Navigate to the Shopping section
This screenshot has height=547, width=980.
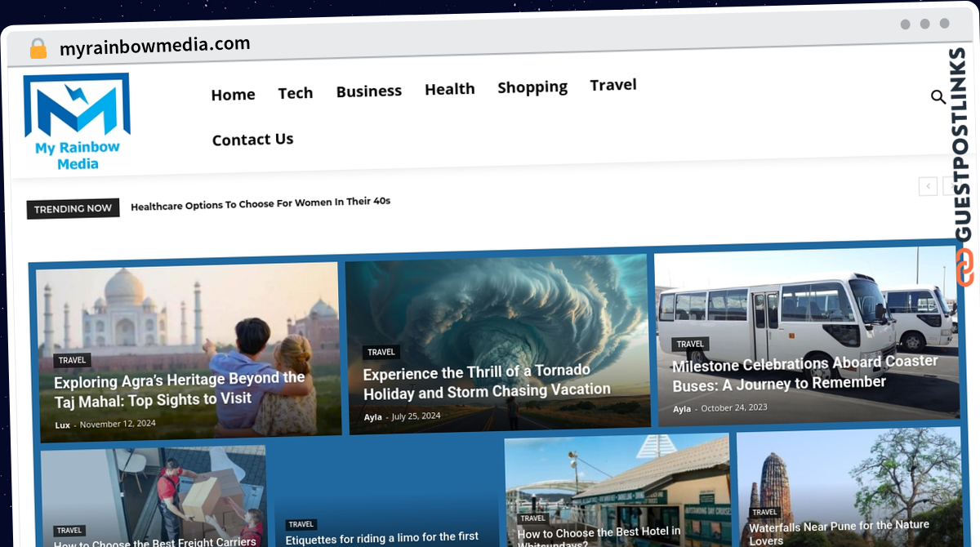[532, 87]
